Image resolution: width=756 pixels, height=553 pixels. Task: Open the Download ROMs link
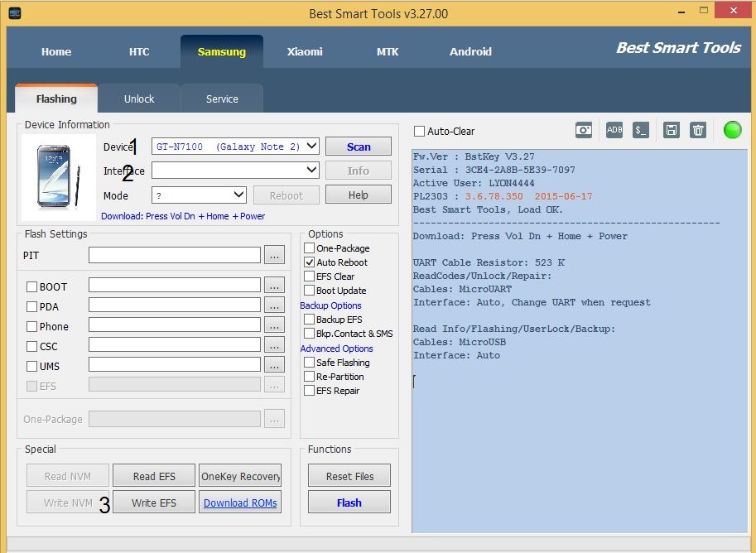240,503
